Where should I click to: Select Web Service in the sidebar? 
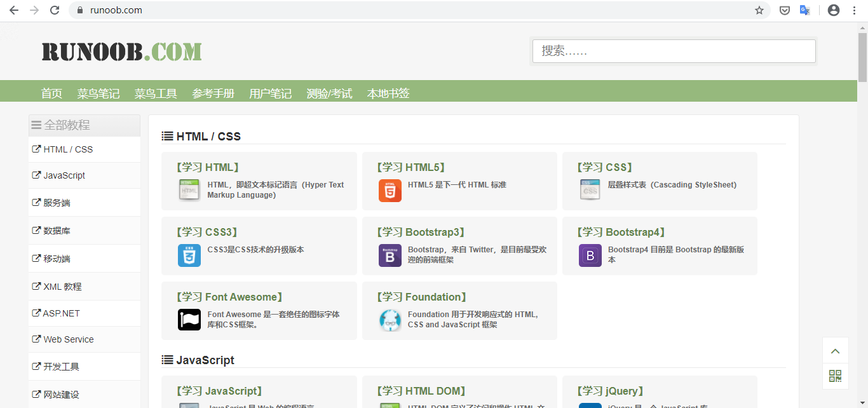[85, 339]
